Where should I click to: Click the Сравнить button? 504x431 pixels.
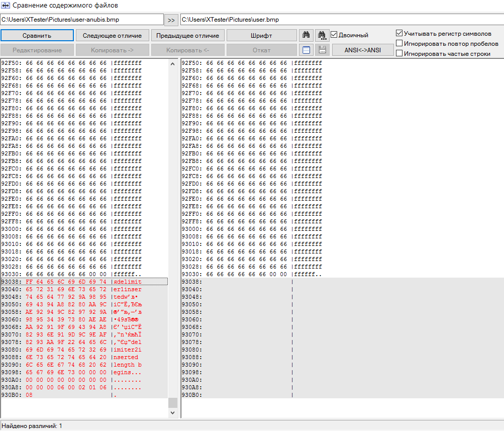37,36
